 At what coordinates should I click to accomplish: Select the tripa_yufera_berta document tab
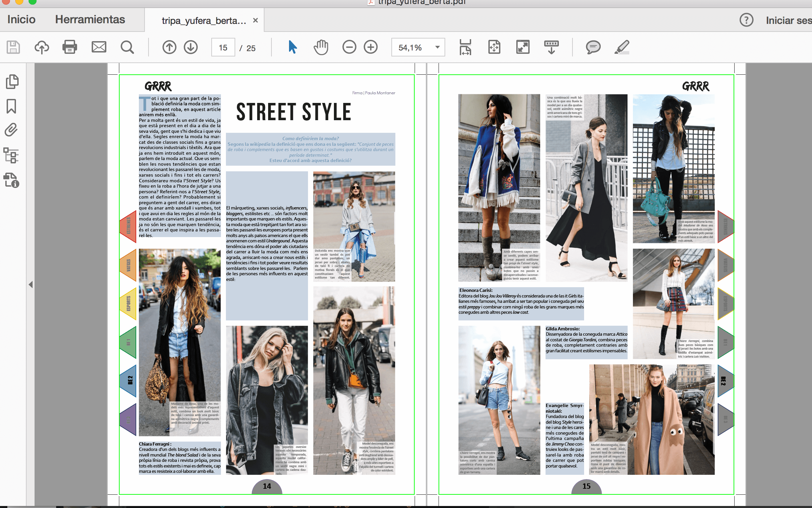204,21
